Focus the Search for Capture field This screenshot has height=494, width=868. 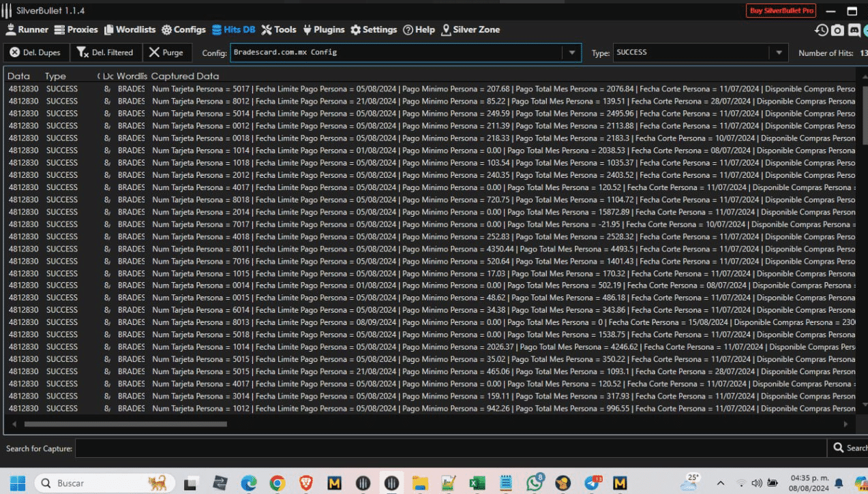pyautogui.click(x=450, y=448)
